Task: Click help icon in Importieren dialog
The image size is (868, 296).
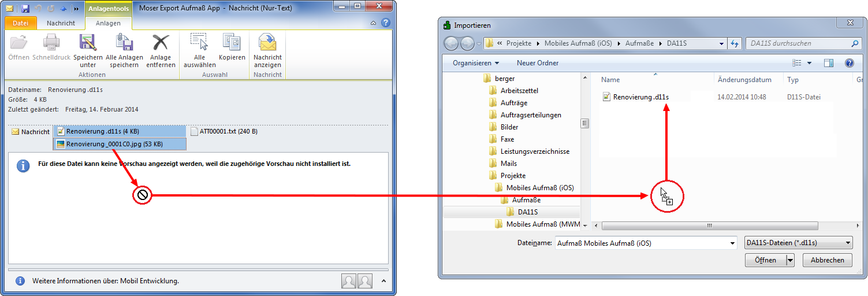Action: coord(849,63)
